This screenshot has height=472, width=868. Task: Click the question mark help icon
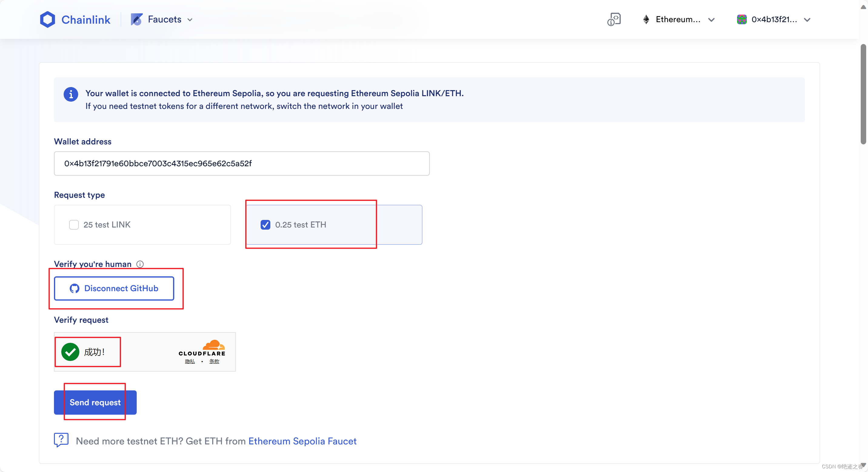coord(61,440)
